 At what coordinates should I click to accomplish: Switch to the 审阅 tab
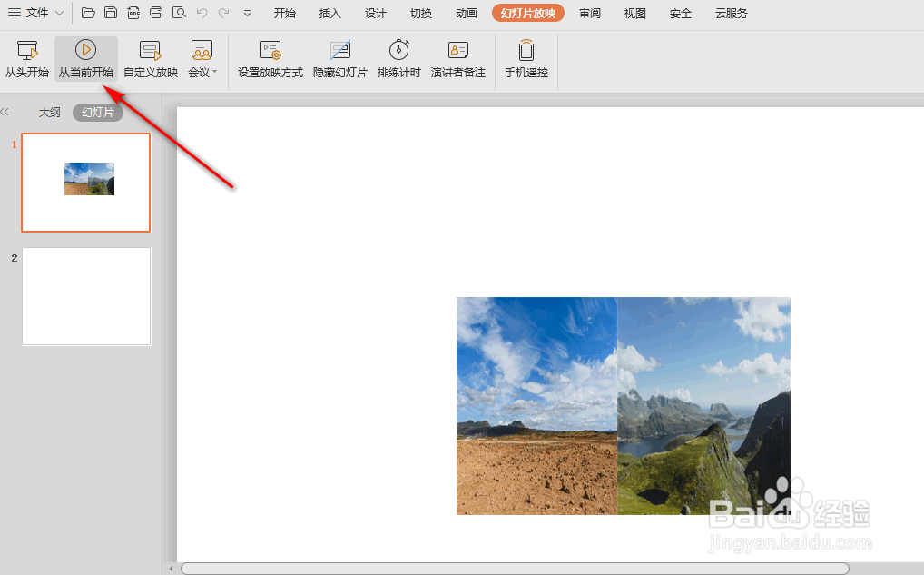coord(590,13)
